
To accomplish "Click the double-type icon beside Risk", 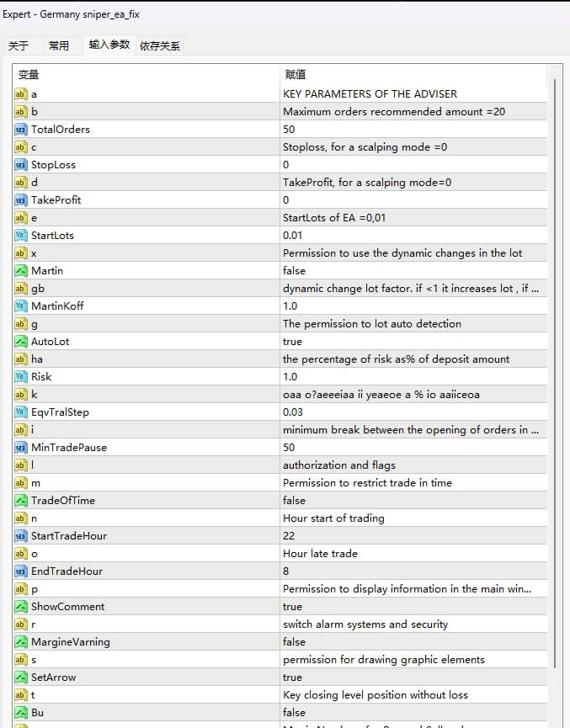I will point(21,377).
